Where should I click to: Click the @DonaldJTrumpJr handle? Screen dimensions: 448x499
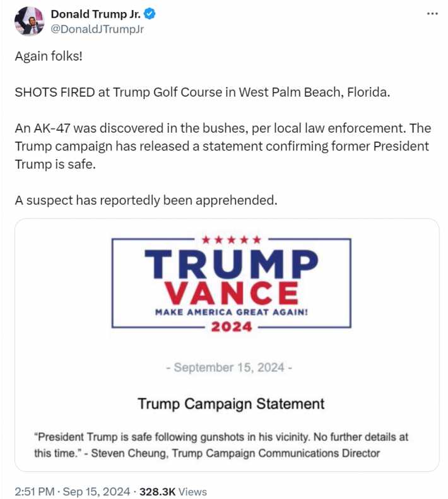click(97, 28)
